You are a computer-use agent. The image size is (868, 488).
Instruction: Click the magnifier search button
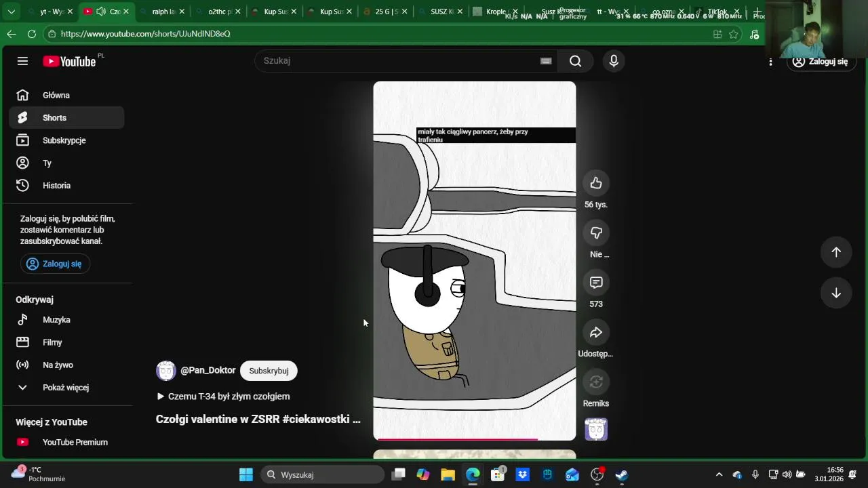(576, 61)
